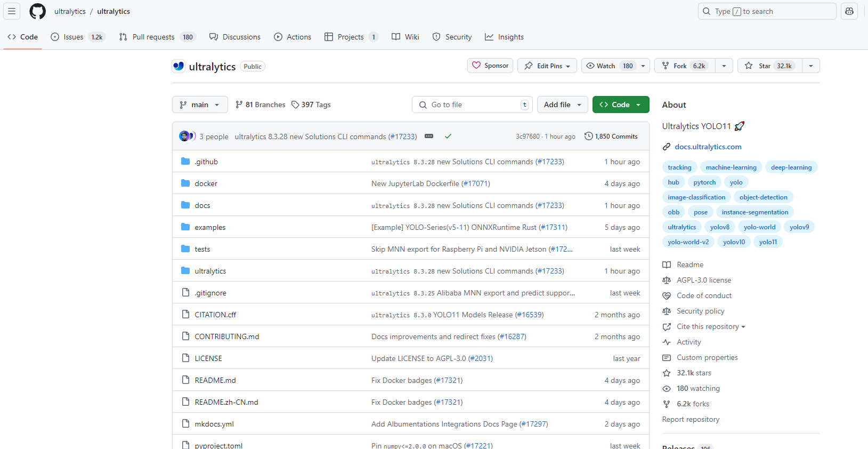The height and width of the screenshot is (449, 868).
Task: Open the 81 Branches link
Action: pos(261,105)
